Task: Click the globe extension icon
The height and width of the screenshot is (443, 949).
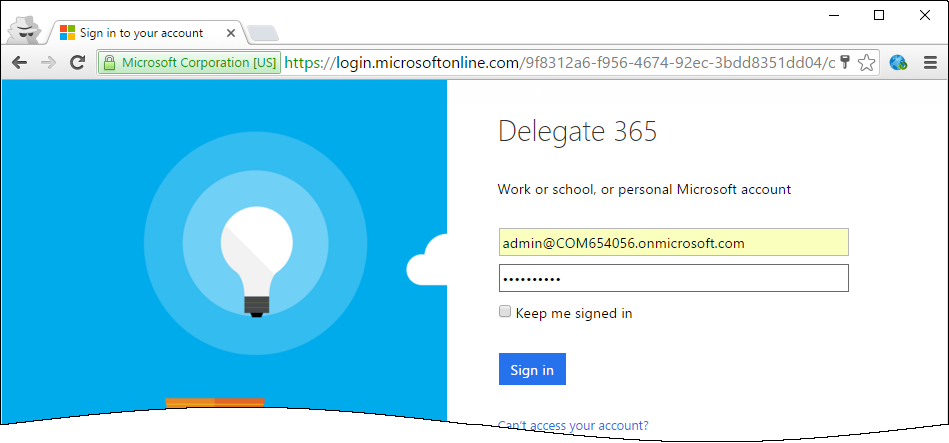Action: coord(898,62)
